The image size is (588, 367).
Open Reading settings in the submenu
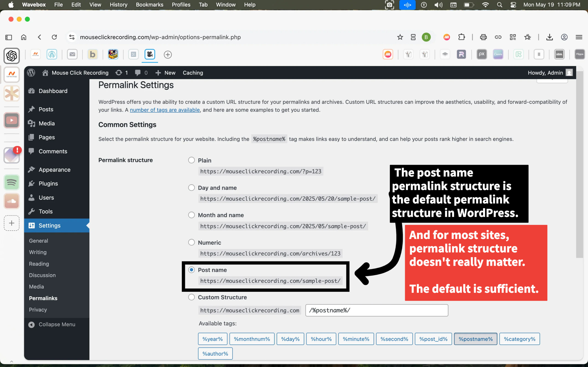coord(39,264)
